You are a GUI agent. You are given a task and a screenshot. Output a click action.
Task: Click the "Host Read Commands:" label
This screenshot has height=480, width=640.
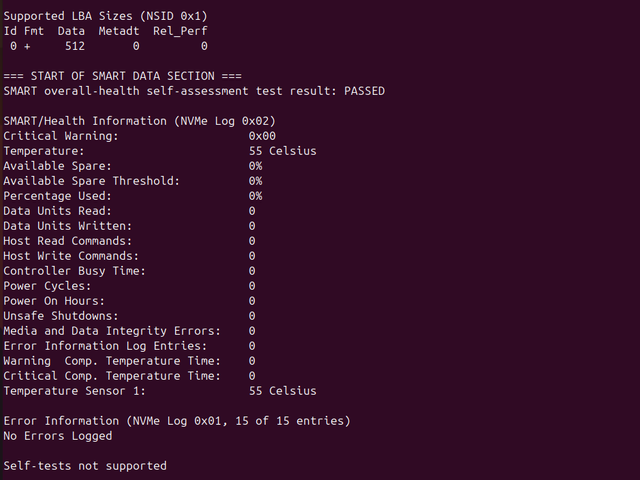pos(68,241)
